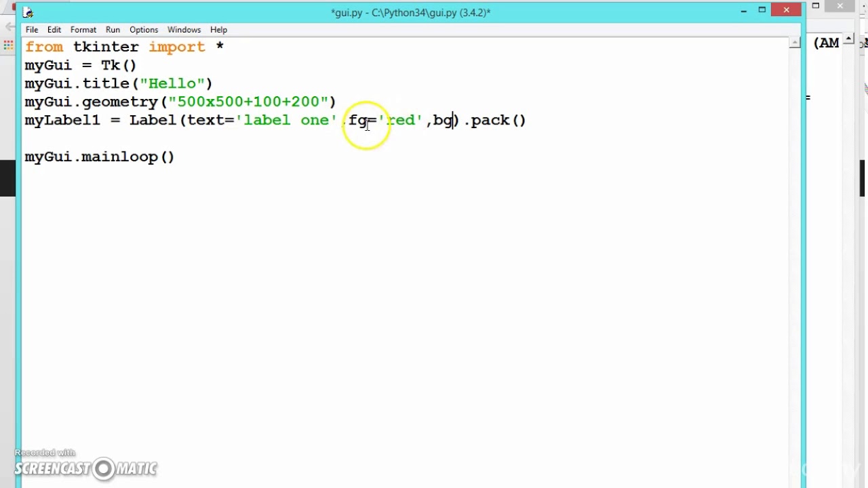868x488 pixels.
Task: Click the back arrow in background window
Action: 9,27
